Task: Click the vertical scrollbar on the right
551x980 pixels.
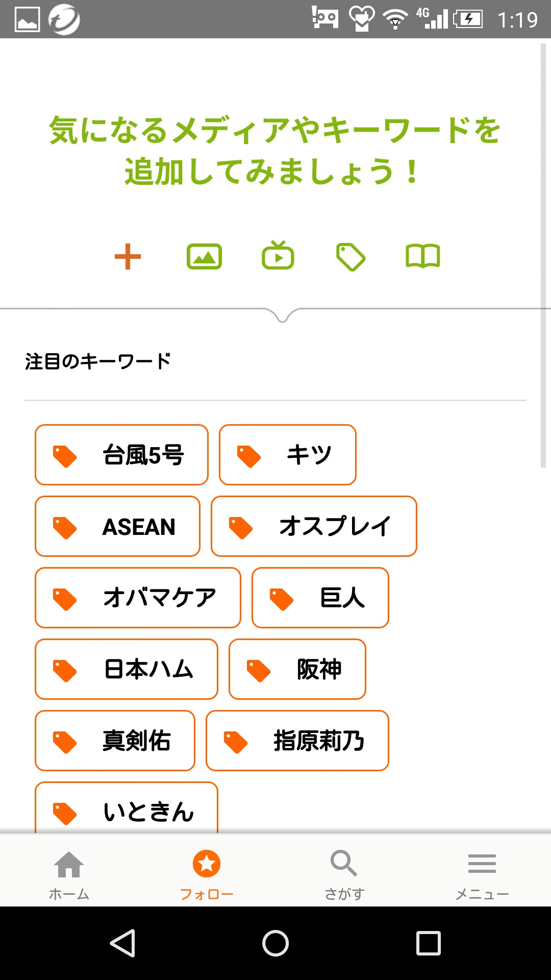Action: click(543, 255)
